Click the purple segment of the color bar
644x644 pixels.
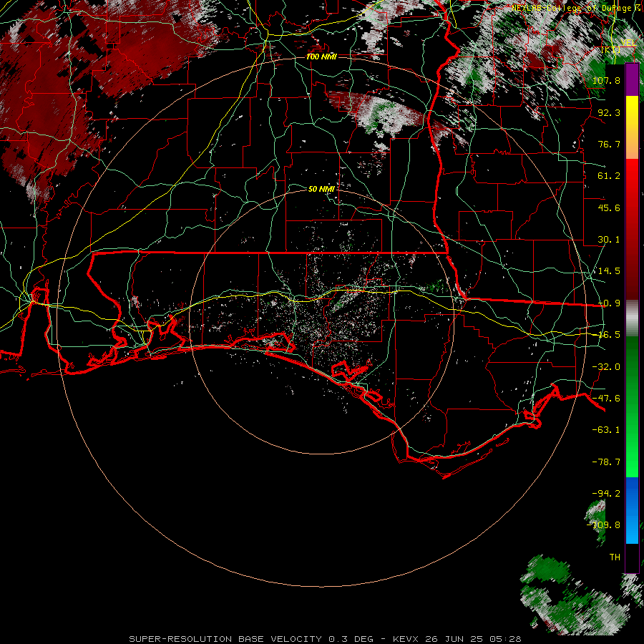point(632,80)
